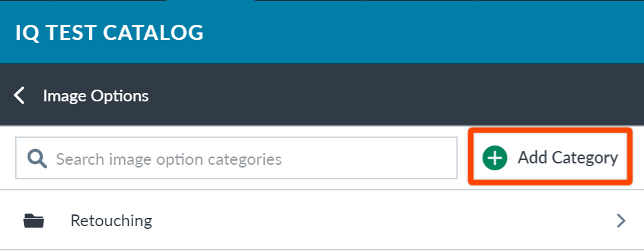
Task: Select the Retouching text label
Action: coord(111,221)
